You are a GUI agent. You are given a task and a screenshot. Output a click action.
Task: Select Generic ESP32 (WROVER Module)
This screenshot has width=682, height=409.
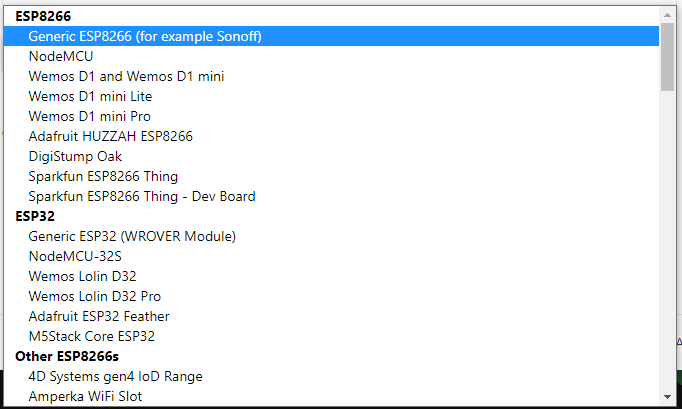(x=331, y=236)
